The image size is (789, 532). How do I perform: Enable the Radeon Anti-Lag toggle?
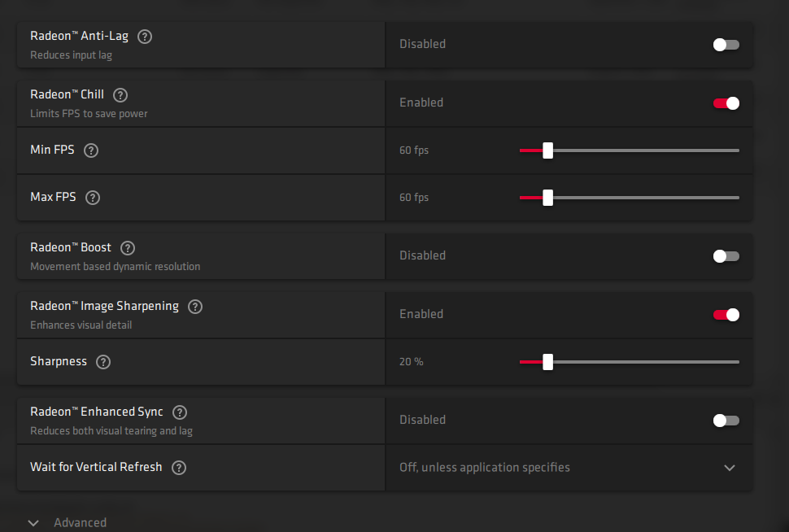point(726,45)
